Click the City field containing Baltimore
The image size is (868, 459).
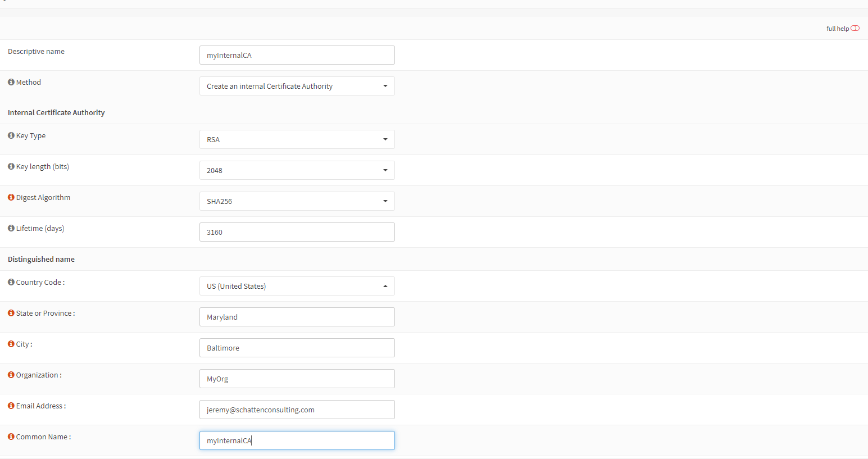click(297, 348)
